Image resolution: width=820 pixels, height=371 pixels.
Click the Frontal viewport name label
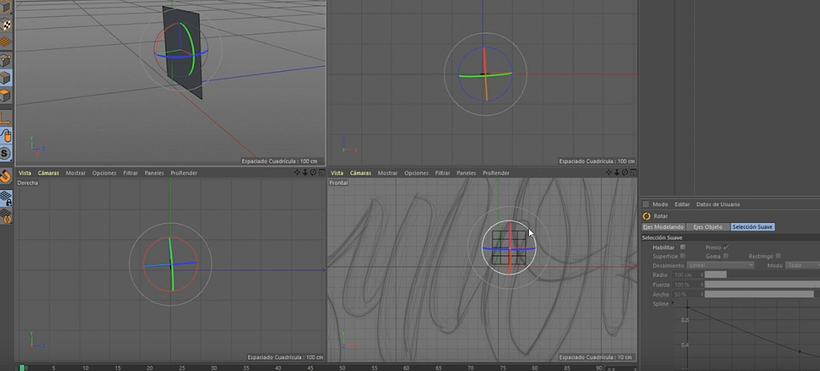click(338, 183)
